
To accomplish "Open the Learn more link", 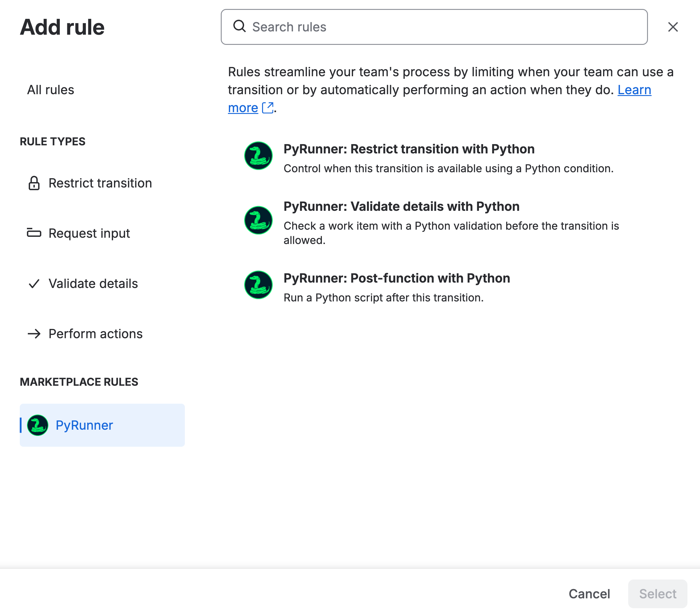I will click(634, 90).
